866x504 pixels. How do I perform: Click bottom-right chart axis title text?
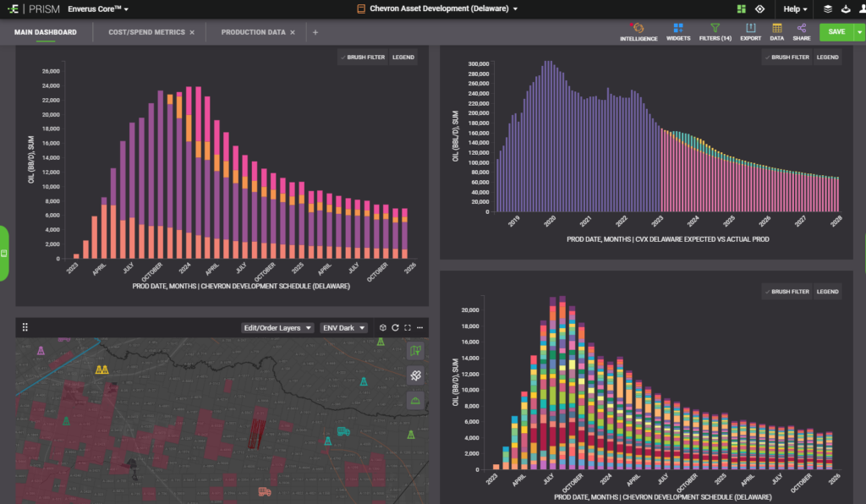tap(663, 497)
